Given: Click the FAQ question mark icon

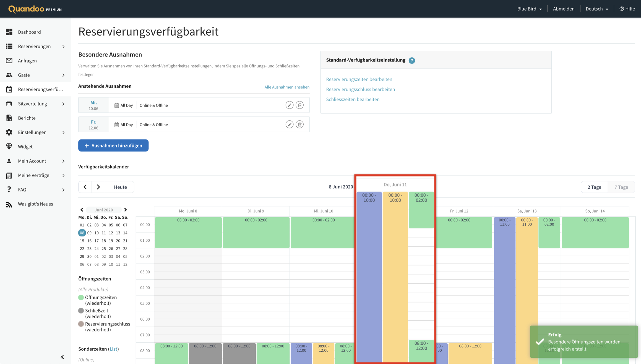Looking at the screenshot, I should click(9, 189).
